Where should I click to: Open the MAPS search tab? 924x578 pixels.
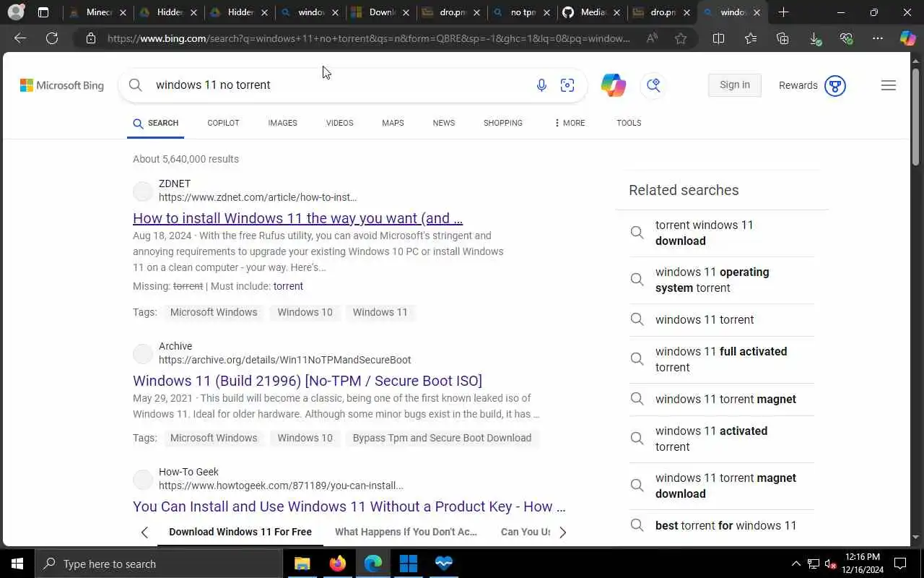(x=393, y=123)
